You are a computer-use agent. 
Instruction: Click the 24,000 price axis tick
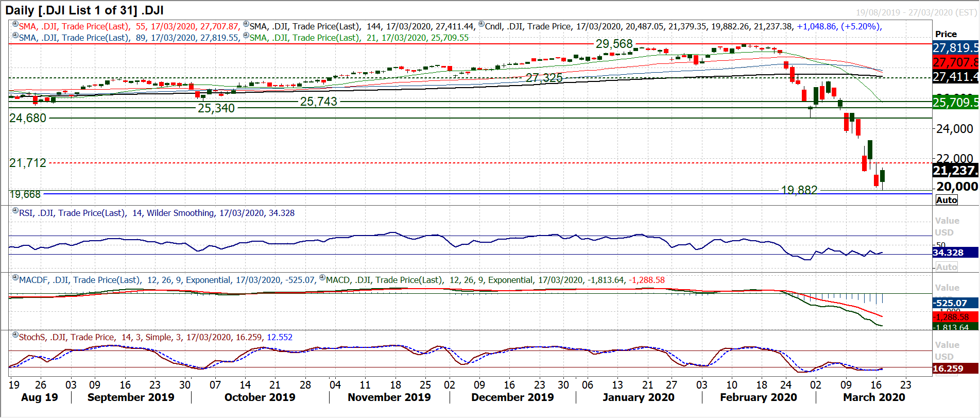tap(954, 129)
